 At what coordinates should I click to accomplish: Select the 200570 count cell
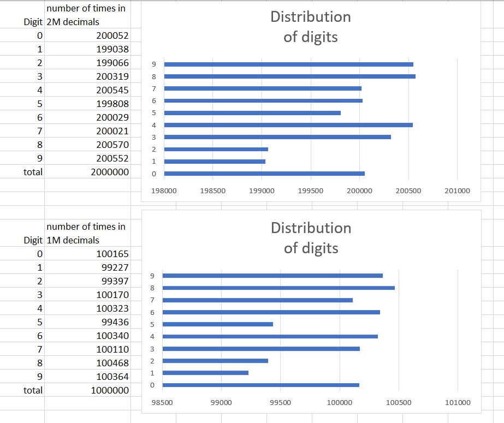[87, 145]
